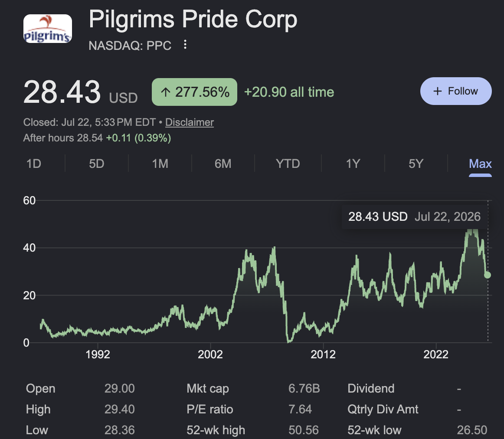This screenshot has width=504, height=439.
Task: Select the Max chart range
Action: pos(480,164)
